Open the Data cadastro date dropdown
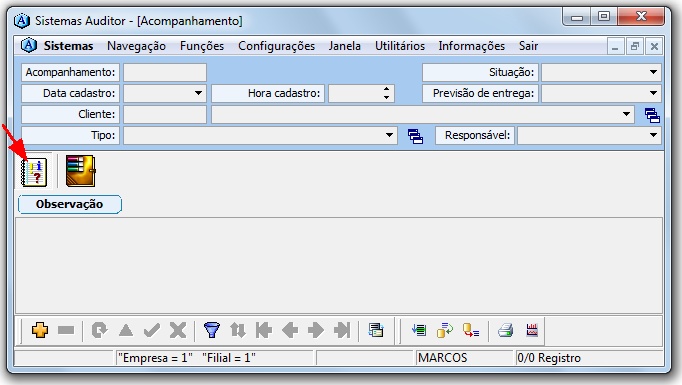This screenshot has width=682, height=385. point(198,93)
